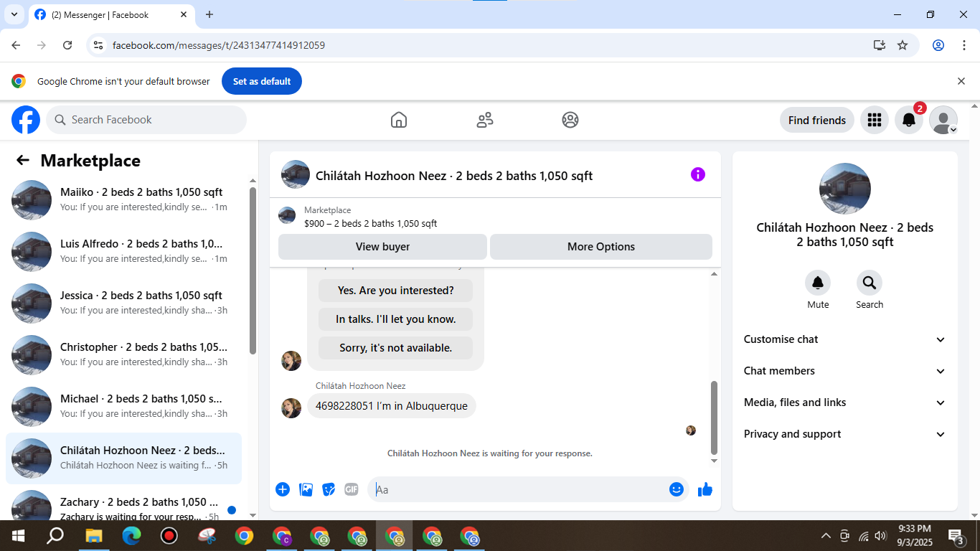Viewport: 980px width, 551px height.
Task: Reload the Facebook page
Action: coord(67,45)
